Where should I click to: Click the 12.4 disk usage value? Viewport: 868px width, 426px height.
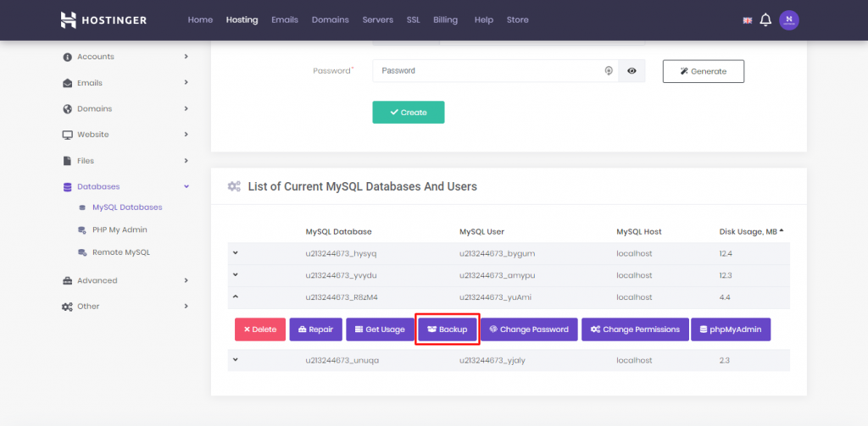tap(726, 253)
